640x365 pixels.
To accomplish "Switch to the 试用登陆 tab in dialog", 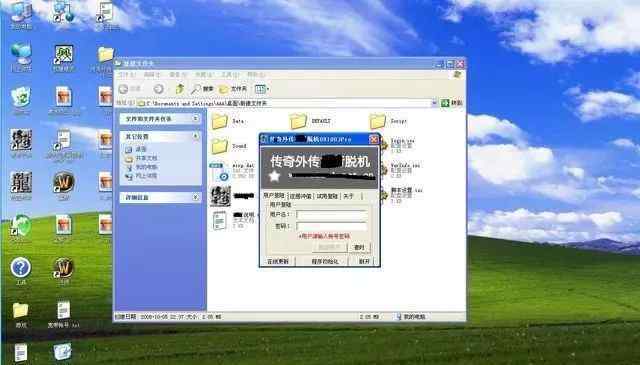I will point(327,196).
